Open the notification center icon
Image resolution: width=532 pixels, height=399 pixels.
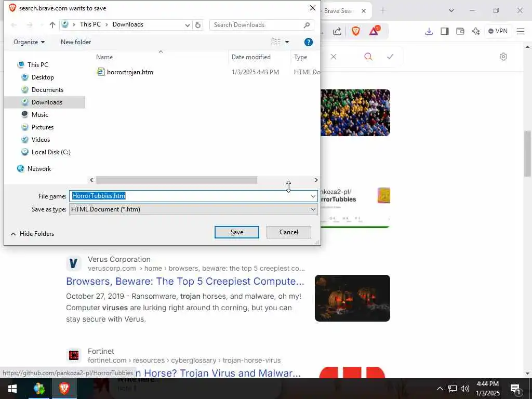pyautogui.click(x=515, y=389)
